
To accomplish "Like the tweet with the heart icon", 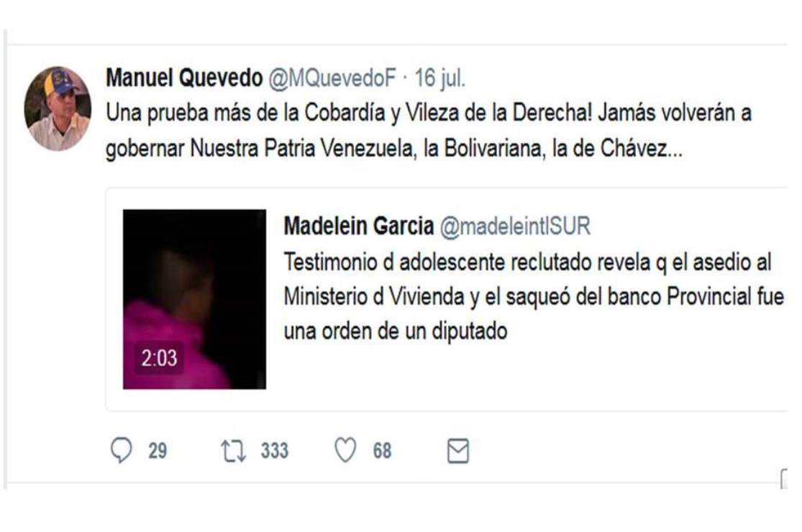I will pos(345,450).
